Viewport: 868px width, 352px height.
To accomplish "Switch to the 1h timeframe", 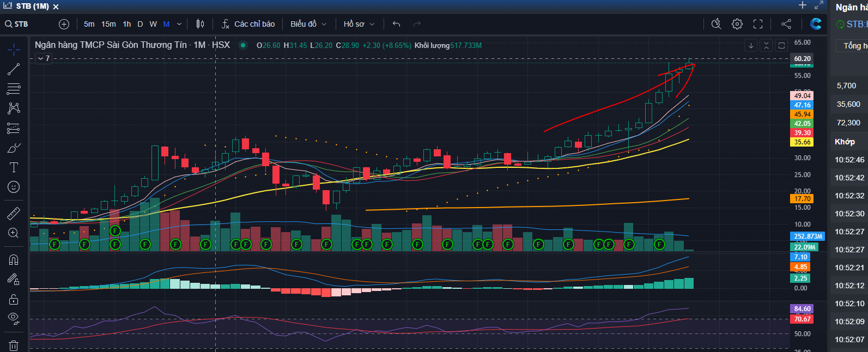I will point(127,24).
